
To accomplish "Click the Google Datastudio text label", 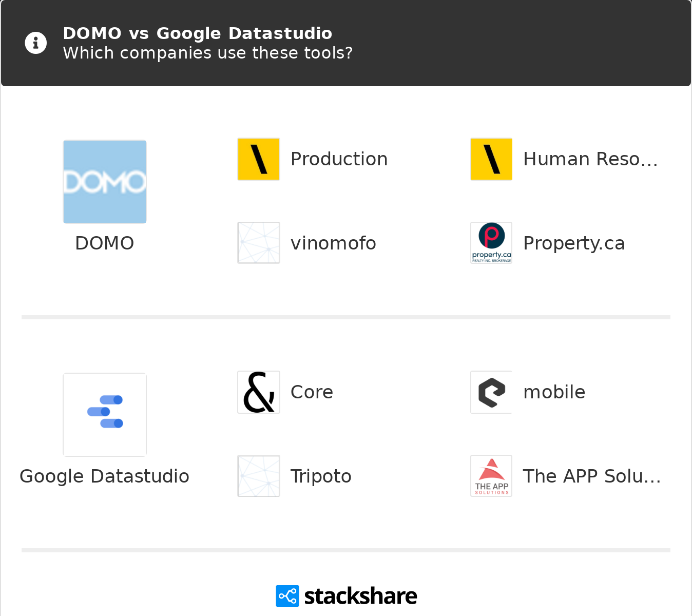I will point(104,476).
